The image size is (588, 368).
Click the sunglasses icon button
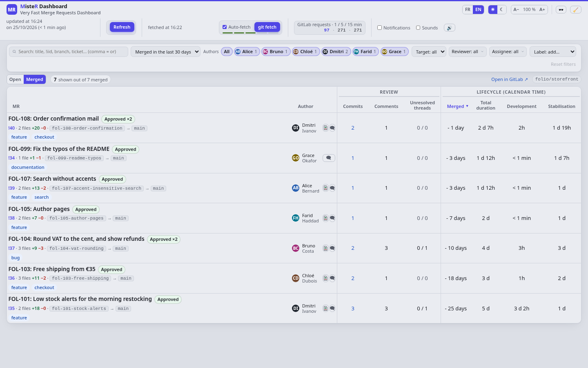pyautogui.click(x=561, y=9)
